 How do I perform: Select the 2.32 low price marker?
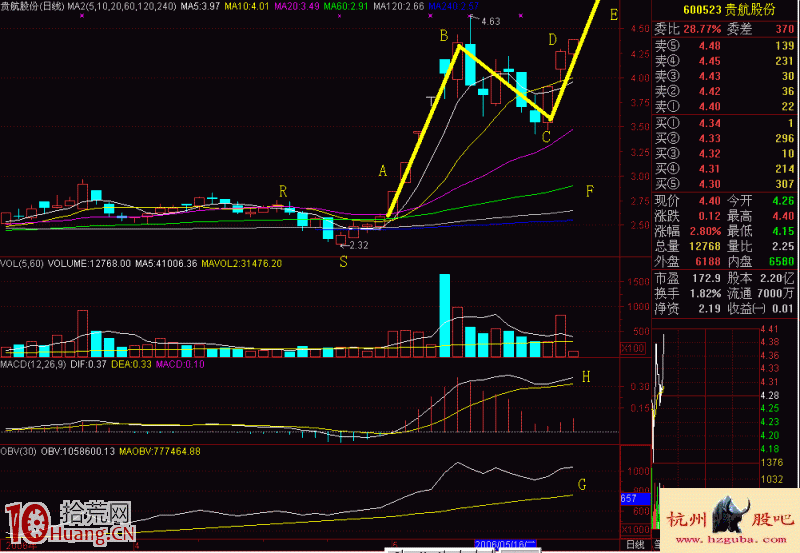[359, 245]
